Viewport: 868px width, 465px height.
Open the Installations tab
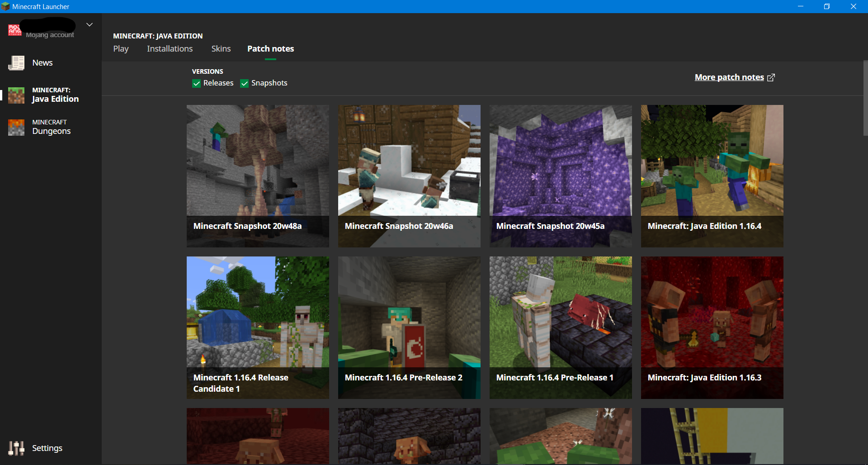point(170,48)
